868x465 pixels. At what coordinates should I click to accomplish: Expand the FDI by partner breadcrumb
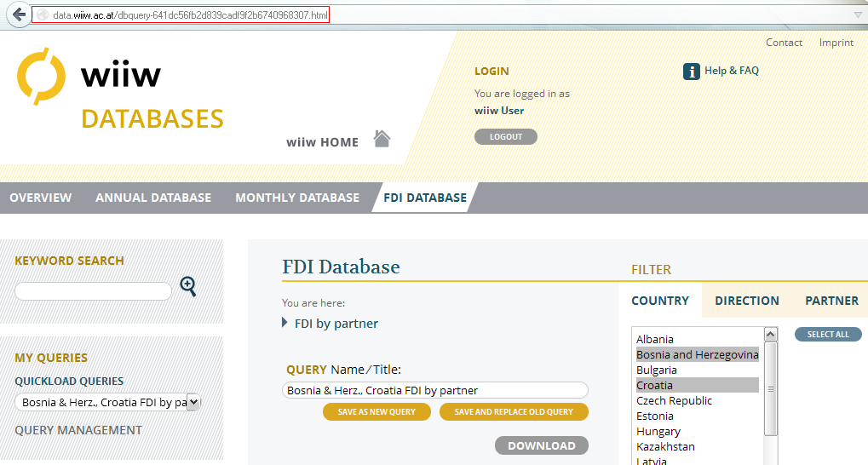[x=285, y=324]
